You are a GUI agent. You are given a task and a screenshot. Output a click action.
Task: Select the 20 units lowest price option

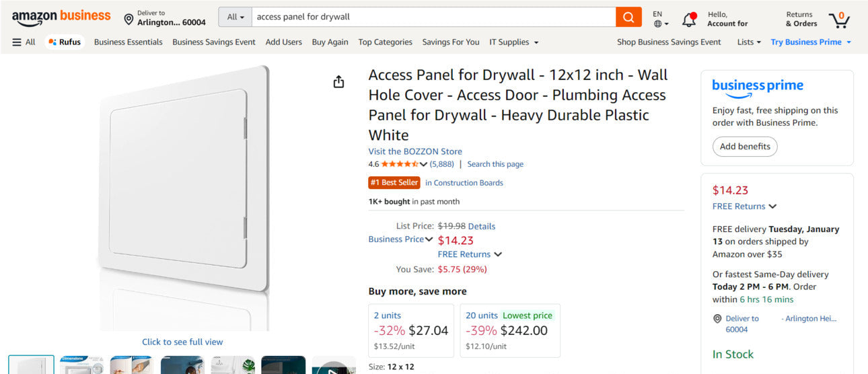point(509,330)
